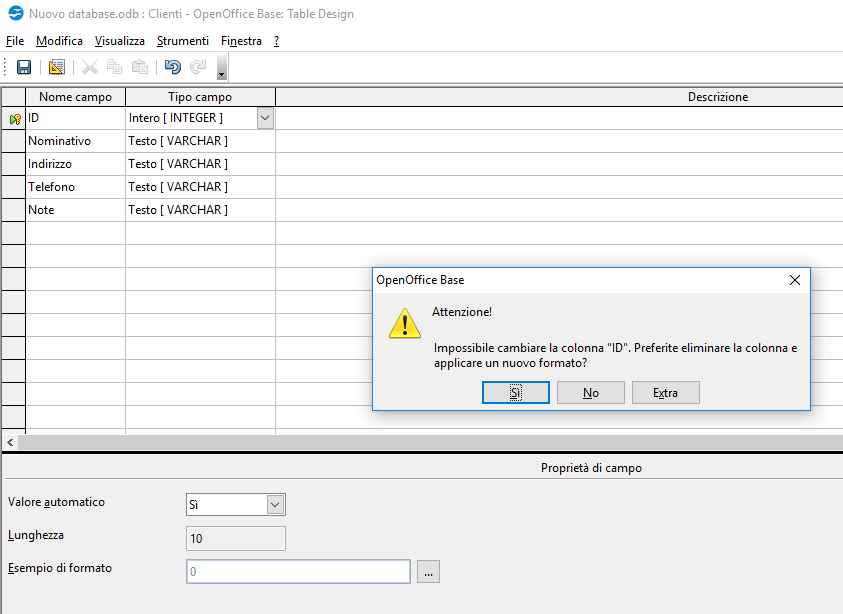This screenshot has width=843, height=614.
Task: Click the Undo arrow icon
Action: point(172,67)
